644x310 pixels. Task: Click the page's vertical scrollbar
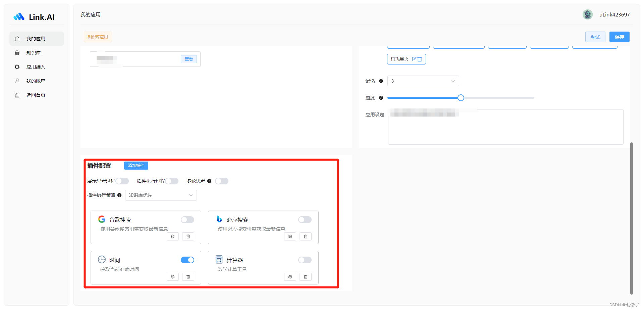632,218
